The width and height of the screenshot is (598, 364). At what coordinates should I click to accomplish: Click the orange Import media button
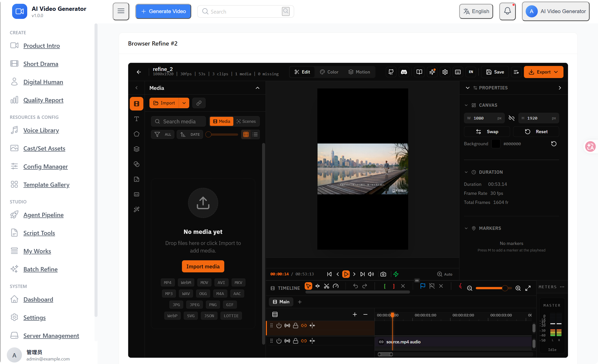point(203,266)
